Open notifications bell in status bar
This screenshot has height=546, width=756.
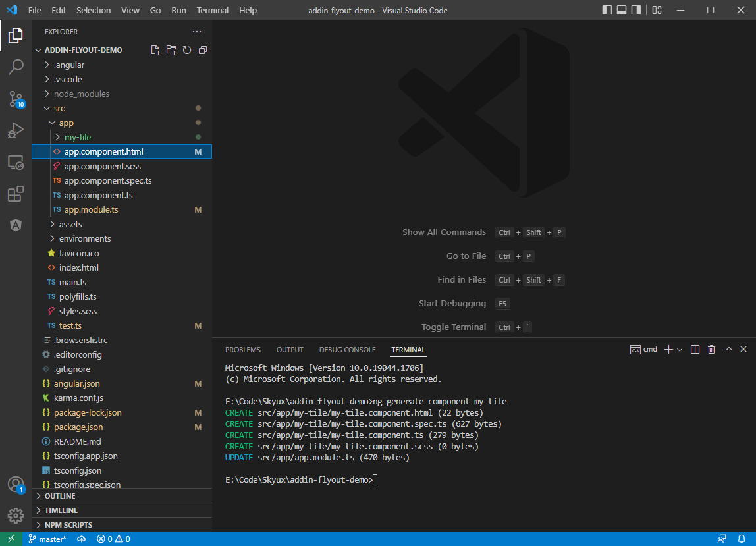742,539
